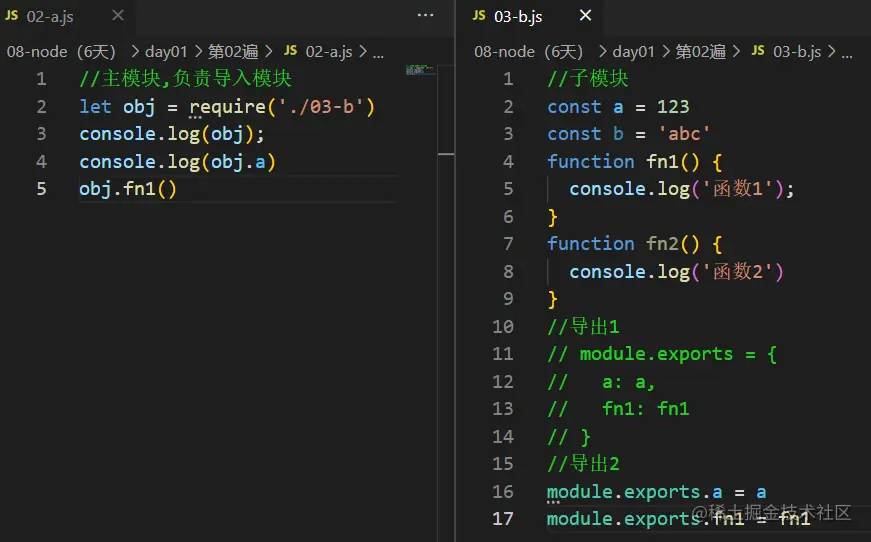The image size is (871, 542).
Task: Click commented '// module.exports = {' line
Action: (662, 354)
